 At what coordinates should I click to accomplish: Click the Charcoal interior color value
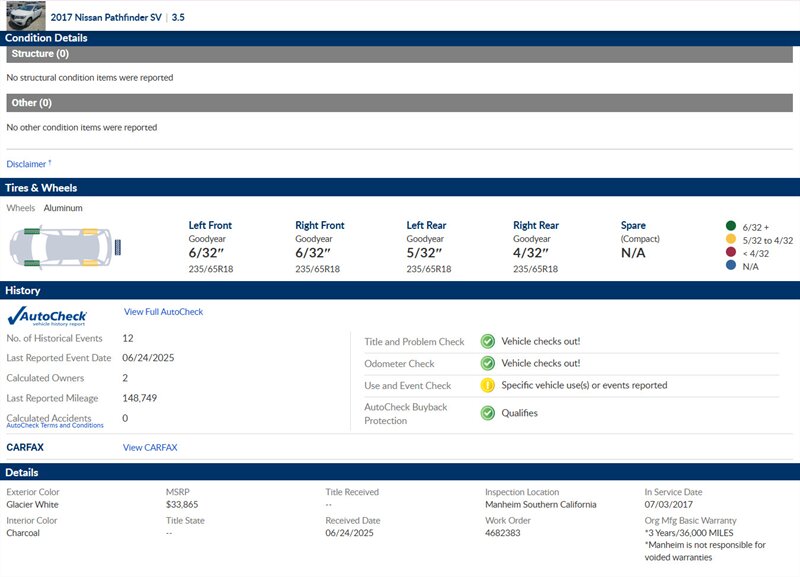[23, 533]
